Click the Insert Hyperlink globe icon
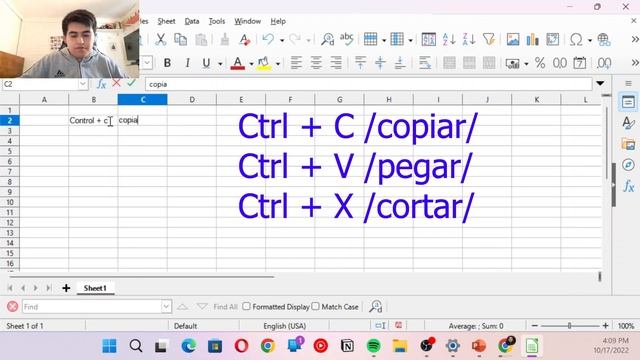 [604, 40]
